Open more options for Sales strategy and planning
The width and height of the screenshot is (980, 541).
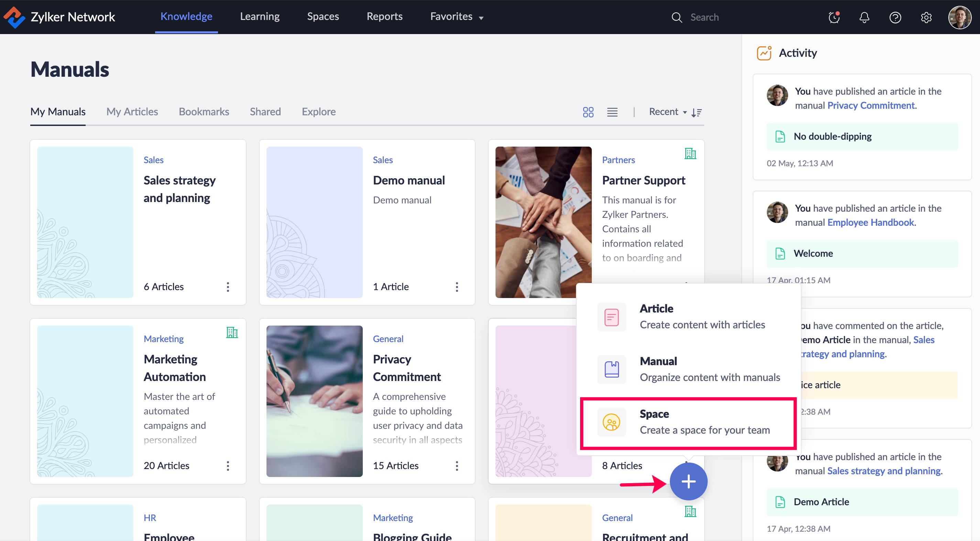click(228, 287)
